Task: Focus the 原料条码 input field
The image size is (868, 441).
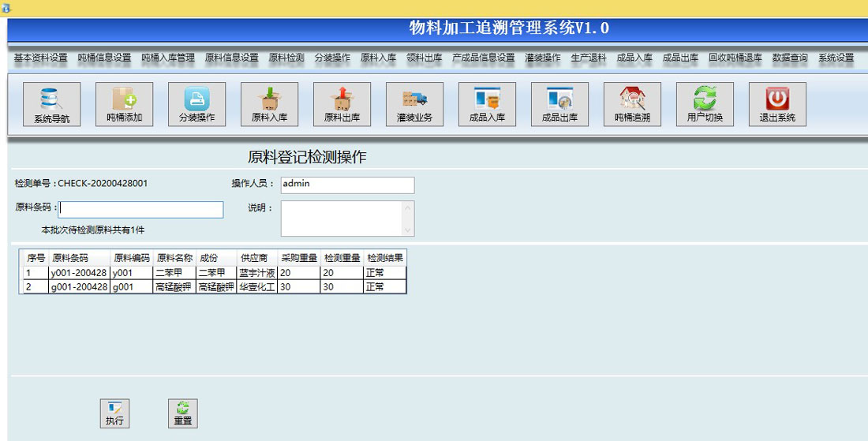Action: pos(140,209)
